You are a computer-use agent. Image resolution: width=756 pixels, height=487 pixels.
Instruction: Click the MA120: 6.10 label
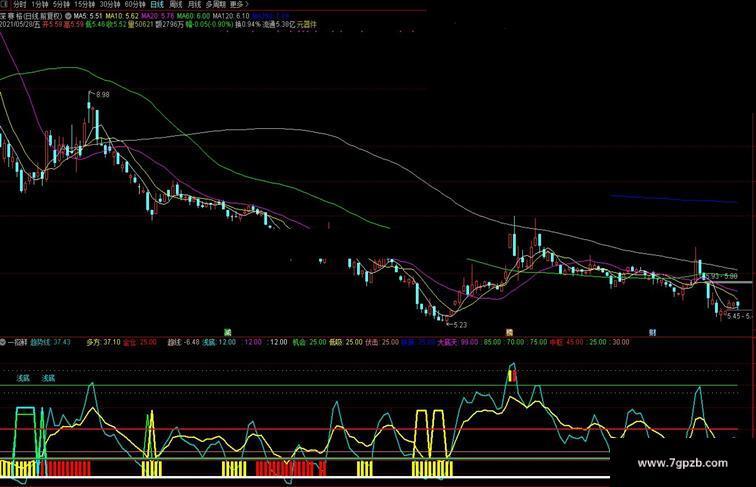pyautogui.click(x=231, y=16)
